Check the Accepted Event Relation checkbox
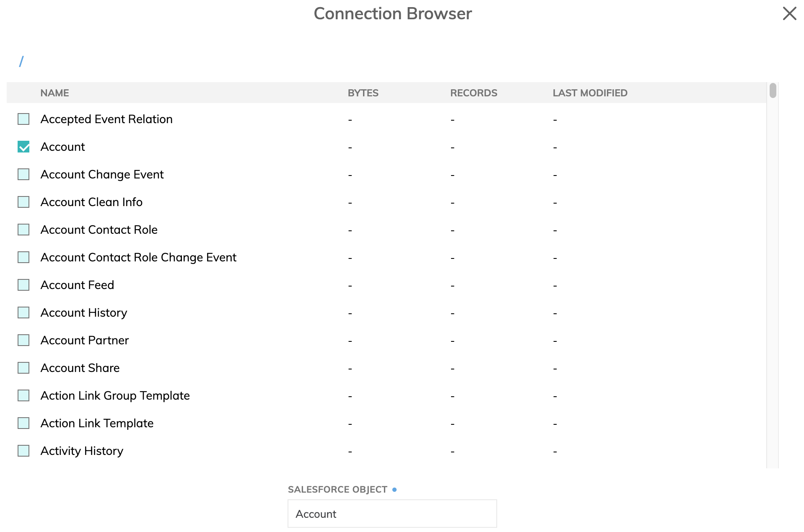The width and height of the screenshot is (804, 532). [x=23, y=119]
